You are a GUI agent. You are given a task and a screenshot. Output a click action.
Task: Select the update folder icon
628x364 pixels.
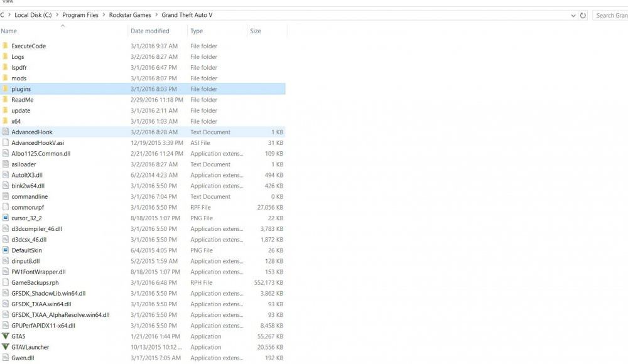click(5, 110)
